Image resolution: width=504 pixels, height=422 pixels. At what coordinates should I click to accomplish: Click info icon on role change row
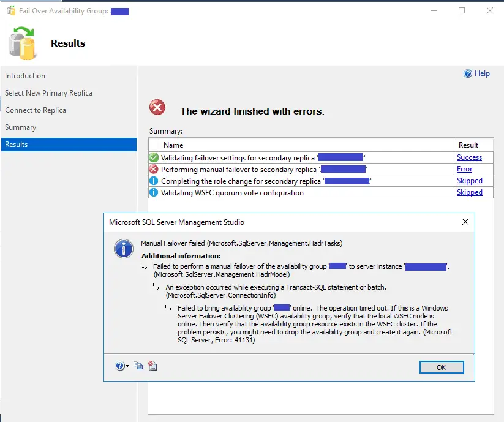[x=154, y=181]
